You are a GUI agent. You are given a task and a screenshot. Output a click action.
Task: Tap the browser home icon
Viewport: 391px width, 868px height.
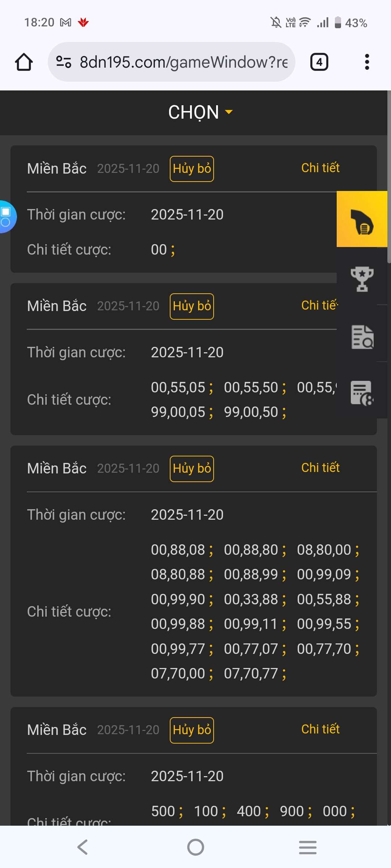pyautogui.click(x=24, y=62)
